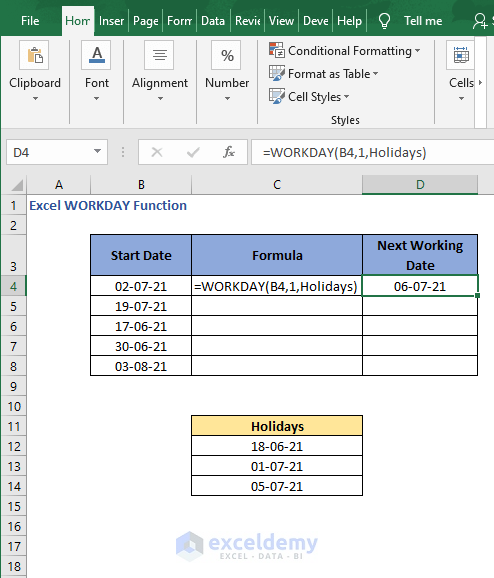Cancel formula entry with the X icon
The image size is (494, 578).
pos(157,152)
